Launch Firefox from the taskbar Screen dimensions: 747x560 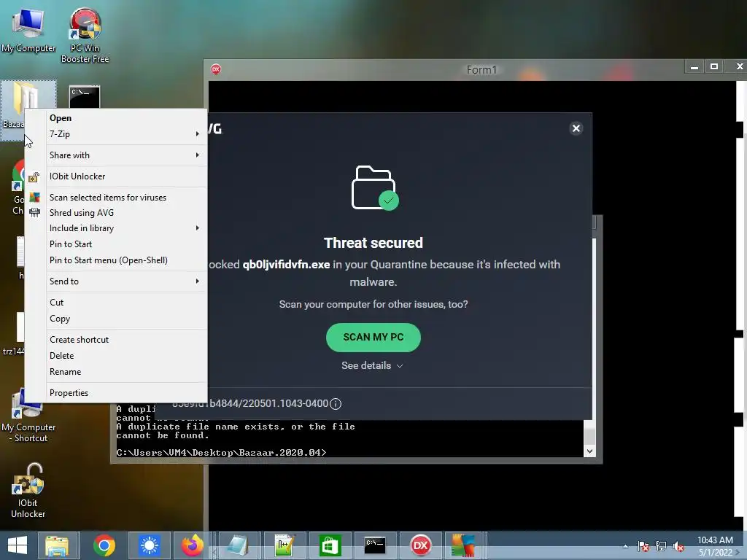coord(193,545)
